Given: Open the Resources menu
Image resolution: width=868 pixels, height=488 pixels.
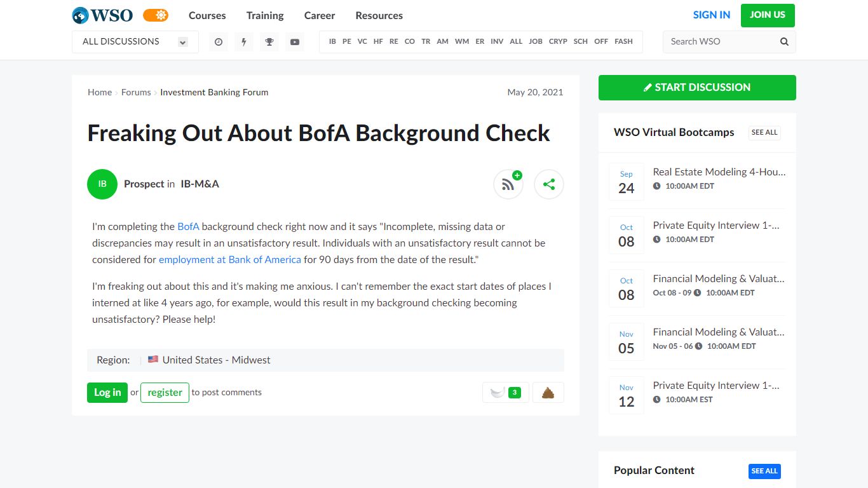Looking at the screenshot, I should 379,15.
